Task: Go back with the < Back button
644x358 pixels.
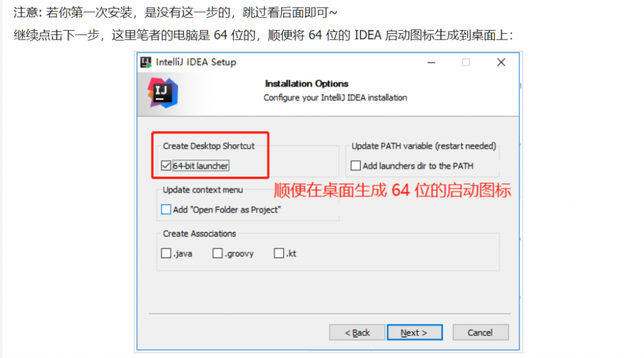Action: tap(357, 332)
